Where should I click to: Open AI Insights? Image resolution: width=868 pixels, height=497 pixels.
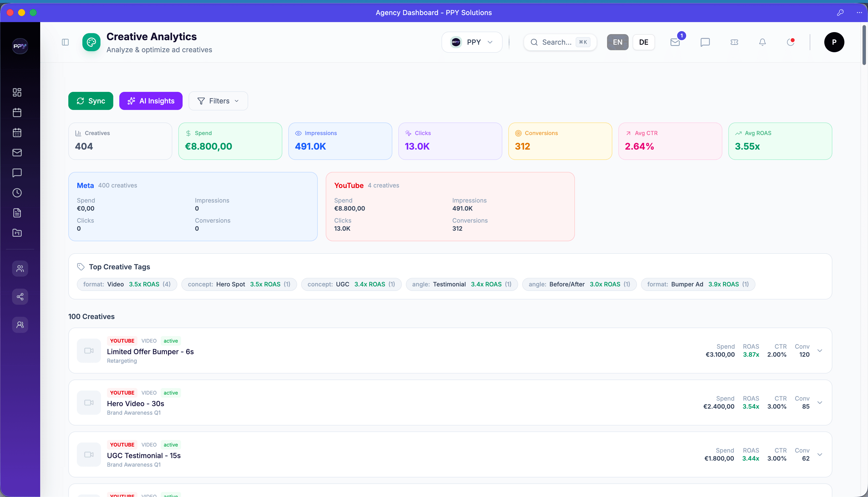click(151, 101)
